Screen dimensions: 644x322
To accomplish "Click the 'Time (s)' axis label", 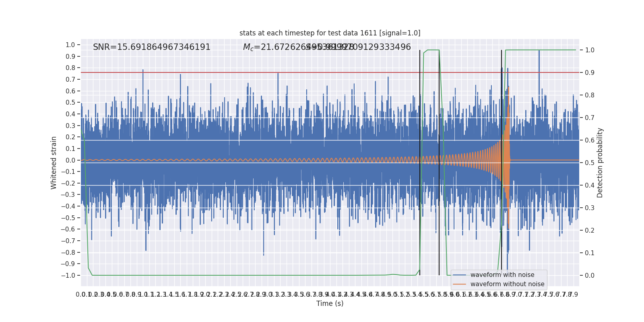I will pyautogui.click(x=330, y=303).
